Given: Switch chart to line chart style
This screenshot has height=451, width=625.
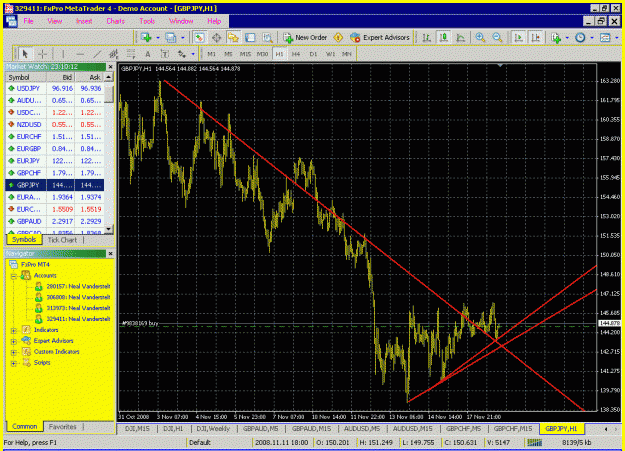Looking at the screenshot, I should [x=460, y=37].
